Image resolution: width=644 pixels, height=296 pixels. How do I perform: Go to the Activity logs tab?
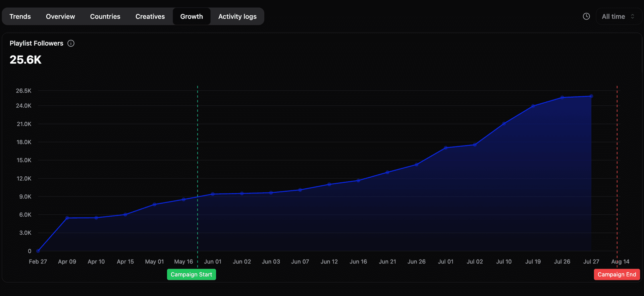pos(237,16)
